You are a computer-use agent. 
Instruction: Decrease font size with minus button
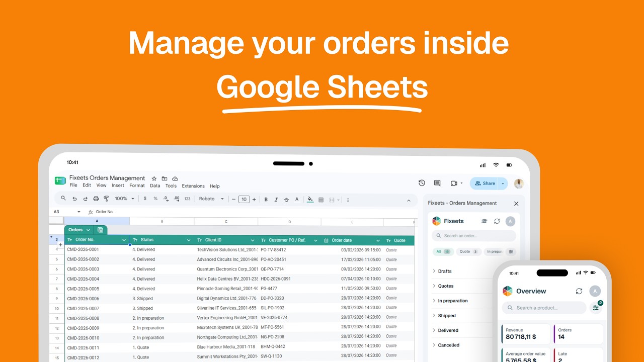click(x=233, y=199)
